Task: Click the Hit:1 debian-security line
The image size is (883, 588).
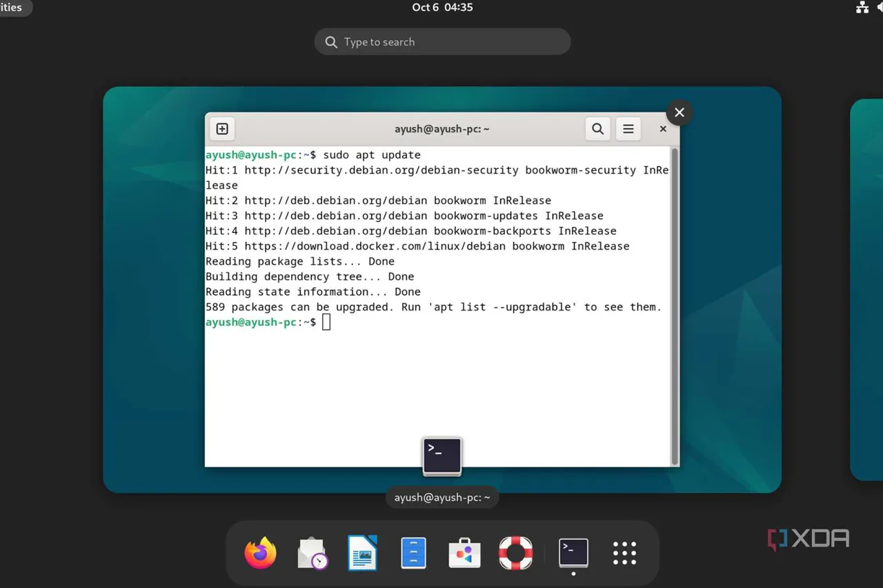Action: point(437,178)
